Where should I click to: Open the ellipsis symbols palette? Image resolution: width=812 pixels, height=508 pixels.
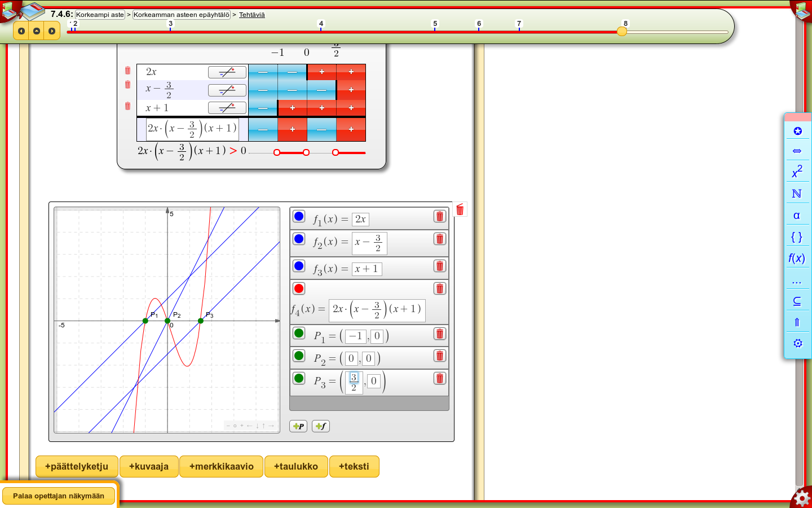[797, 280]
